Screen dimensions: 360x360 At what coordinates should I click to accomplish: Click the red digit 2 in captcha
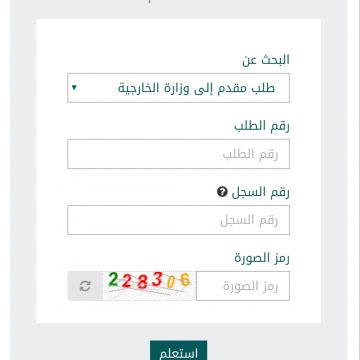[127, 282]
